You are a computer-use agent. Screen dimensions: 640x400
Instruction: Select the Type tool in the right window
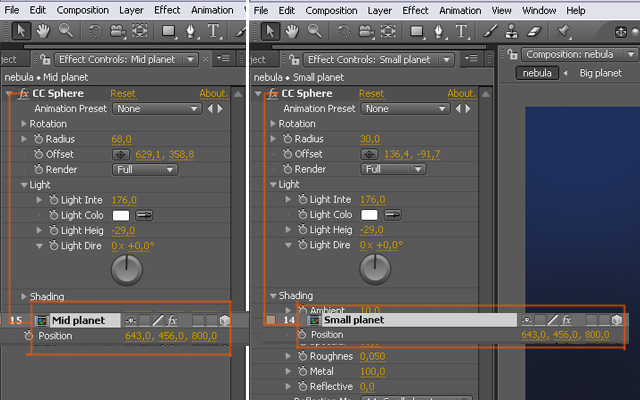click(x=461, y=31)
